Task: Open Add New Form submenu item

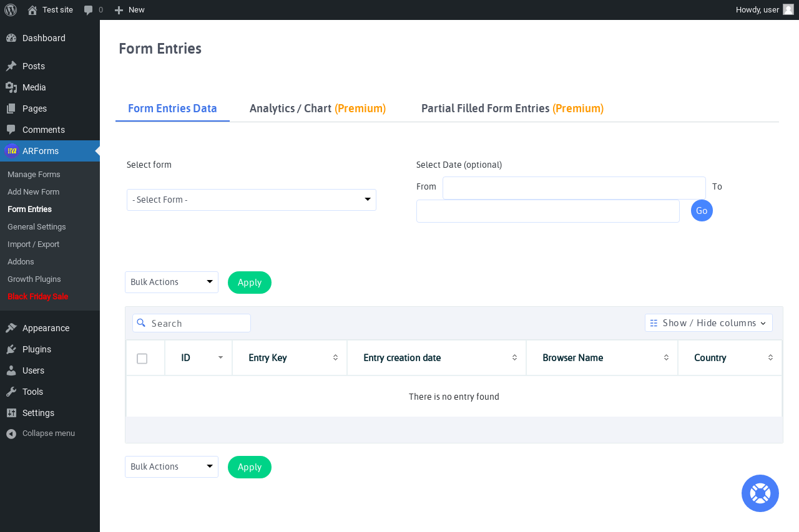Action: tap(33, 192)
